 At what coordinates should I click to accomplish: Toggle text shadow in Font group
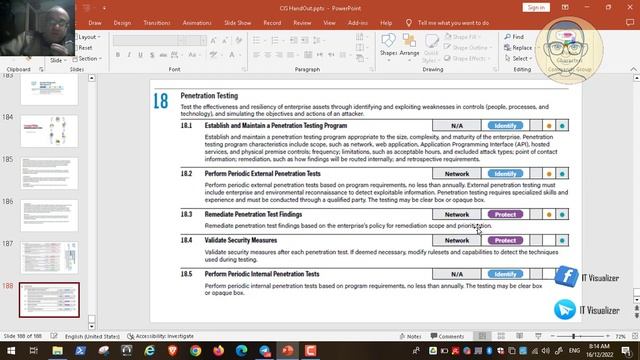pyautogui.click(x=151, y=55)
